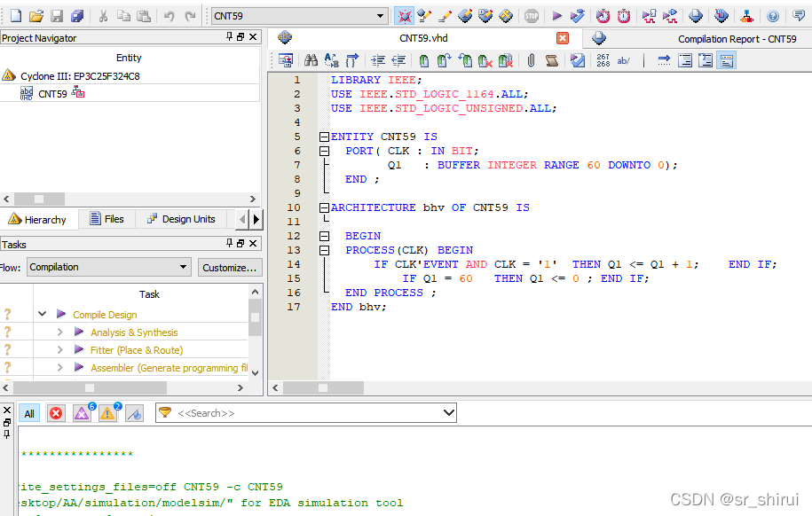
Task: Decrease indent of selected lines
Action: coord(398,60)
